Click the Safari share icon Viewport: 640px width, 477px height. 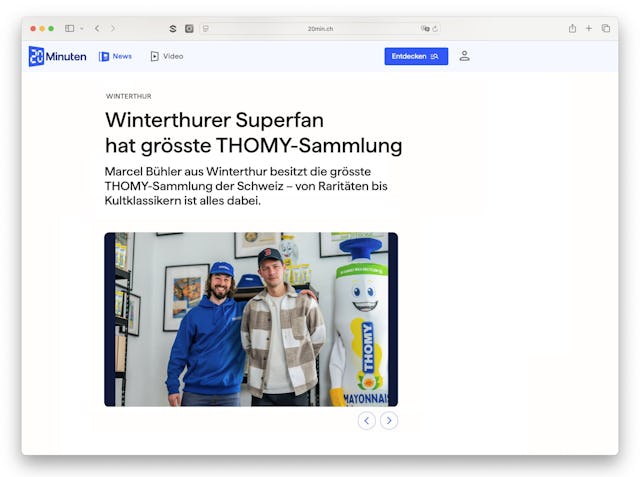572,28
